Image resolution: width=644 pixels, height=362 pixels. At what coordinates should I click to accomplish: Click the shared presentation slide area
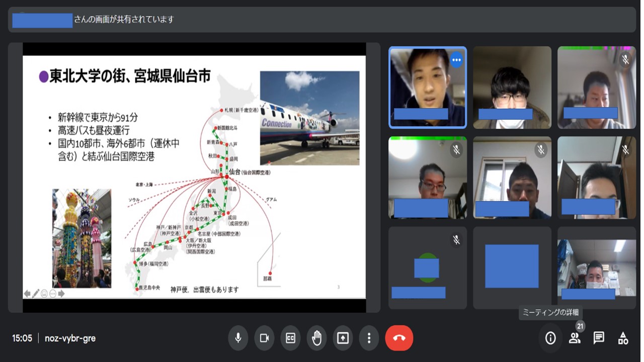(x=194, y=177)
